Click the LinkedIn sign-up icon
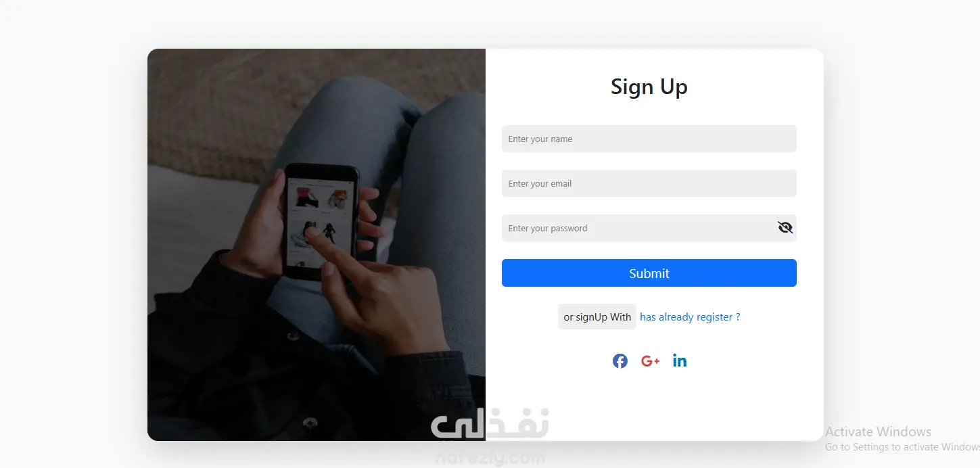 click(680, 360)
